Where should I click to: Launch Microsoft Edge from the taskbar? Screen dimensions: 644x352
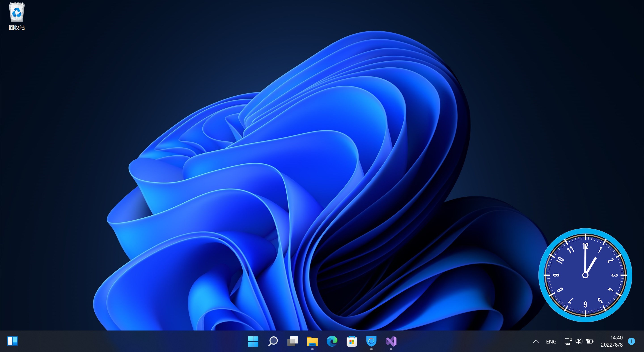click(x=332, y=341)
